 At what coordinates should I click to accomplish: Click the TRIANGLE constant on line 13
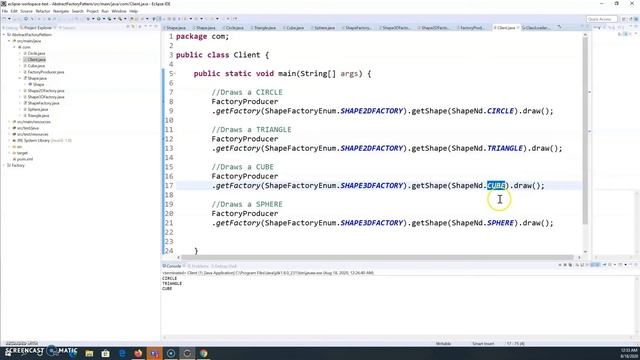pos(505,148)
